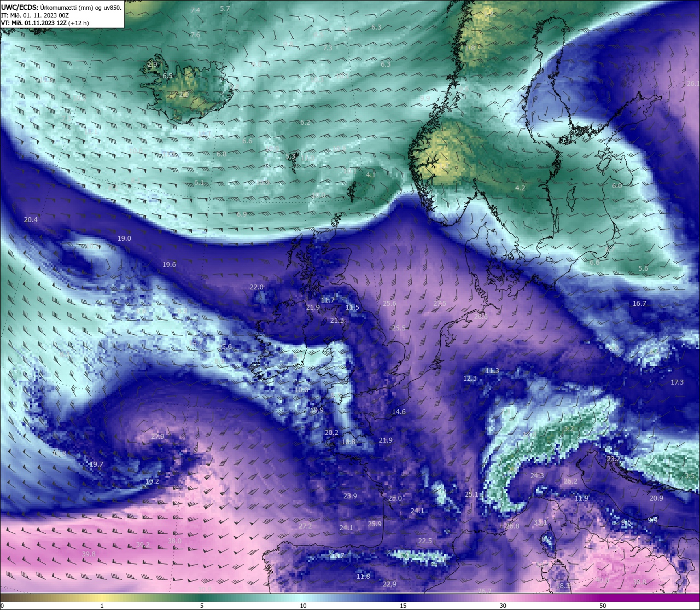Screen dimensions: 700x610
Task: Click the 5.7 value label
Action: tap(225, 9)
